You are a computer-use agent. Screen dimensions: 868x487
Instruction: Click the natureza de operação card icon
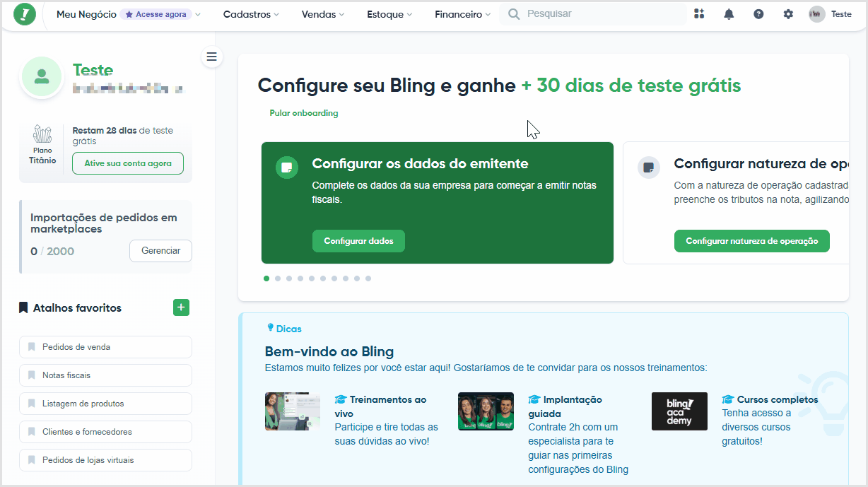click(x=648, y=168)
